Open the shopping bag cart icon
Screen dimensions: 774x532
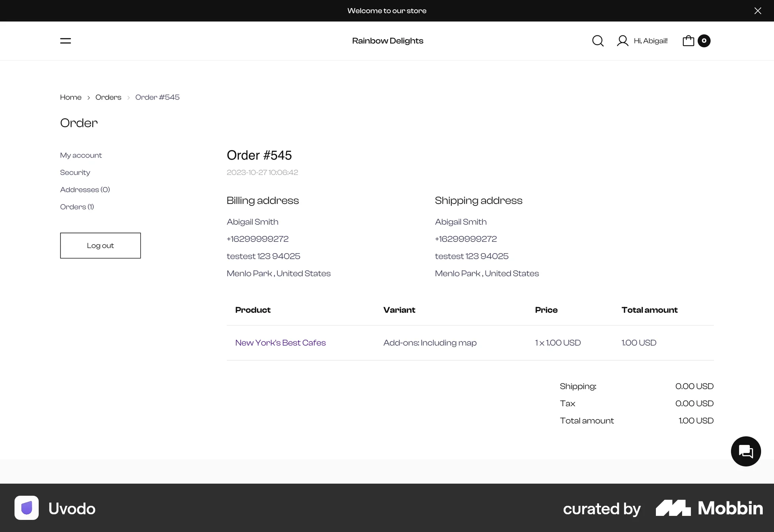tap(688, 41)
